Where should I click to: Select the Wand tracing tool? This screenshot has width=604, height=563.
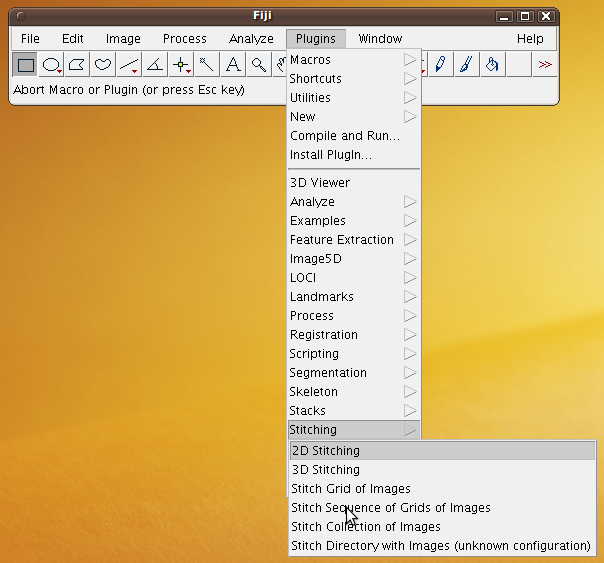(x=207, y=64)
